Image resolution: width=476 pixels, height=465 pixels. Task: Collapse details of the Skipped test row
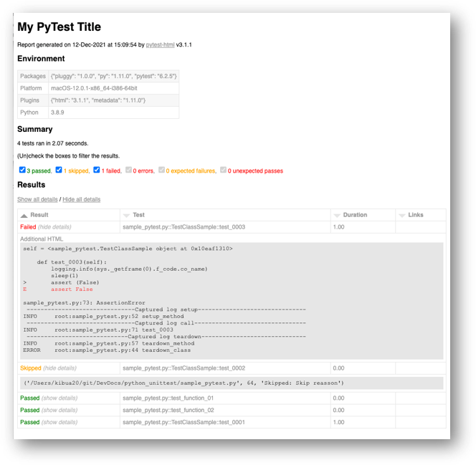point(59,368)
